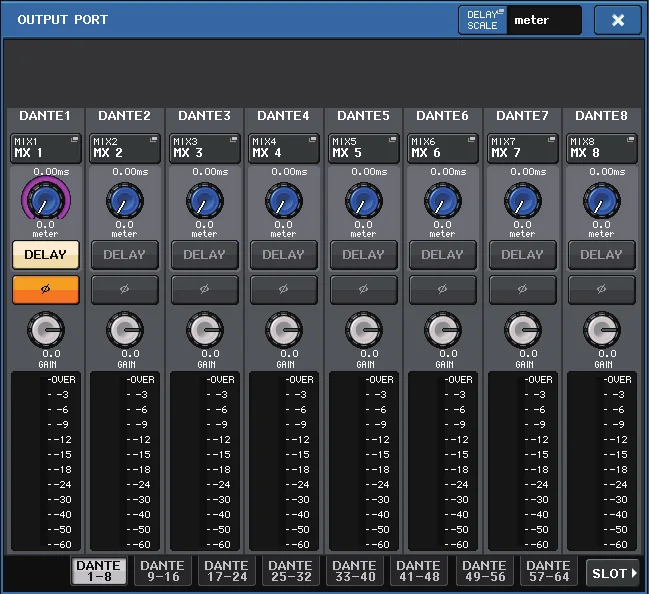Switch to the DANTE 1-8 tab

[99, 571]
